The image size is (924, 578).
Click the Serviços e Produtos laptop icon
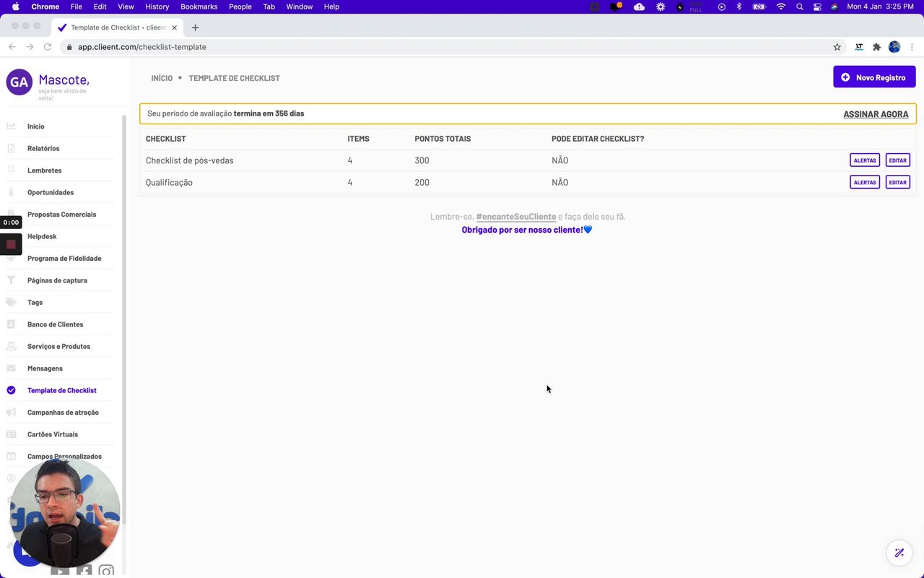(x=11, y=346)
